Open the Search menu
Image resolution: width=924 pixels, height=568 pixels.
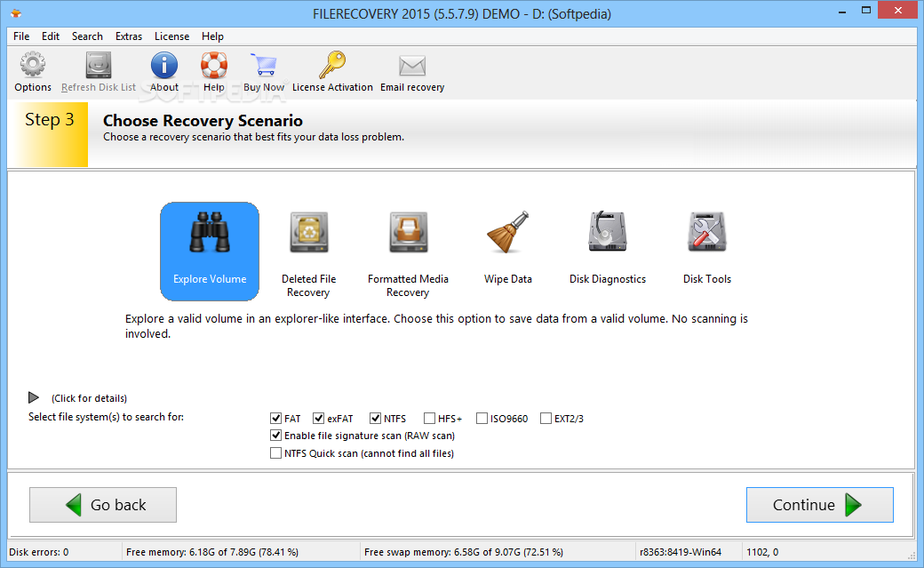[x=87, y=36]
